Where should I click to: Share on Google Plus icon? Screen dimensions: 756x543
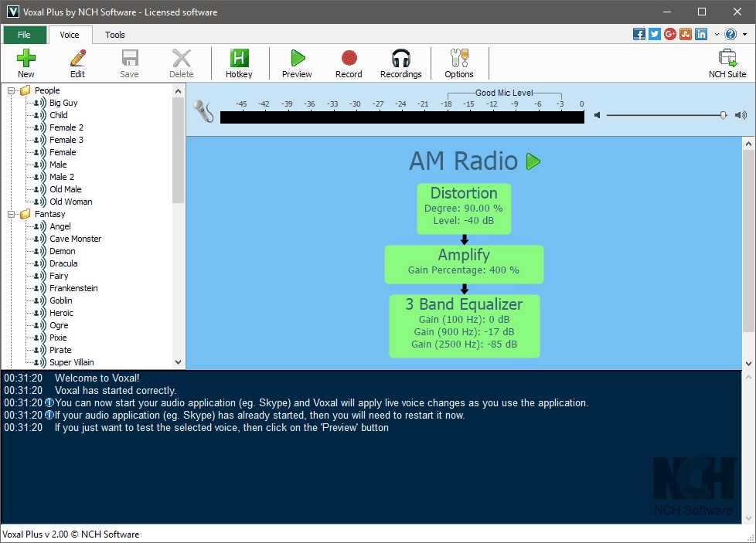669,34
